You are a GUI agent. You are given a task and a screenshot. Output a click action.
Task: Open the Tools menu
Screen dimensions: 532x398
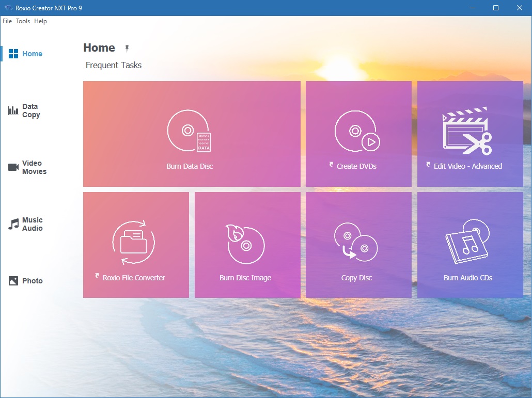pos(23,21)
